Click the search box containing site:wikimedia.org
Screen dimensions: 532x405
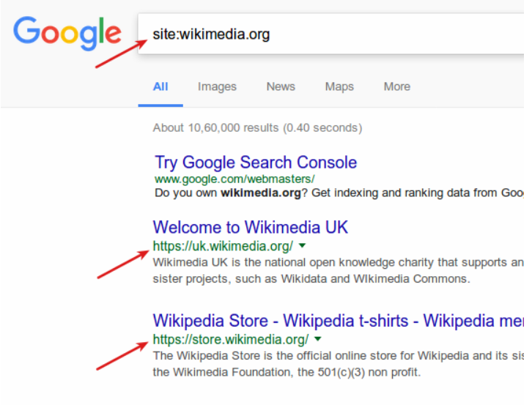pyautogui.click(x=331, y=34)
